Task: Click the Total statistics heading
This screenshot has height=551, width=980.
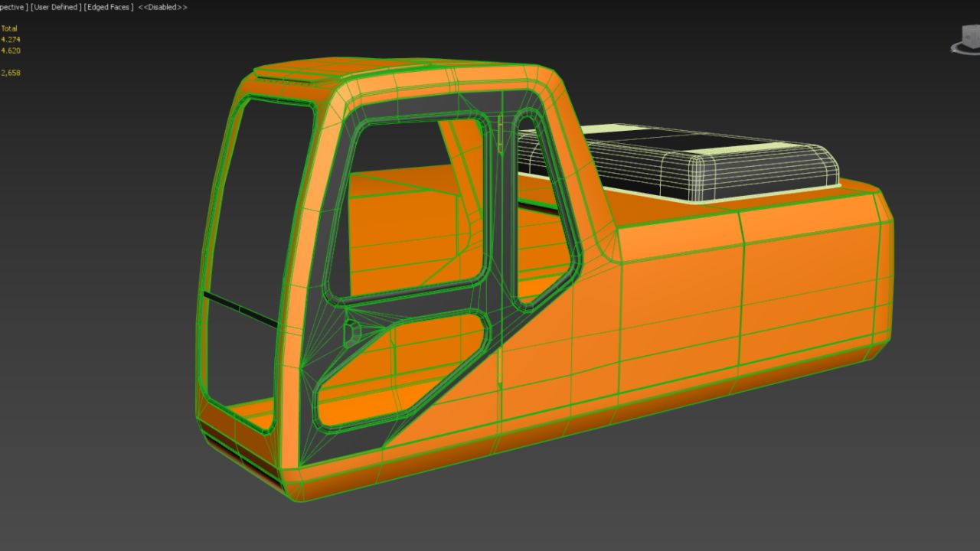Action: [8, 28]
